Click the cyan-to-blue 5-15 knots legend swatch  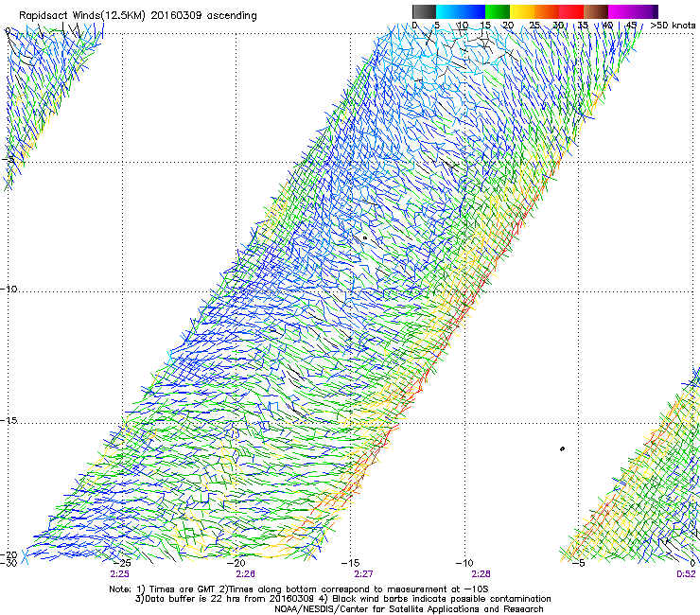click(461, 11)
